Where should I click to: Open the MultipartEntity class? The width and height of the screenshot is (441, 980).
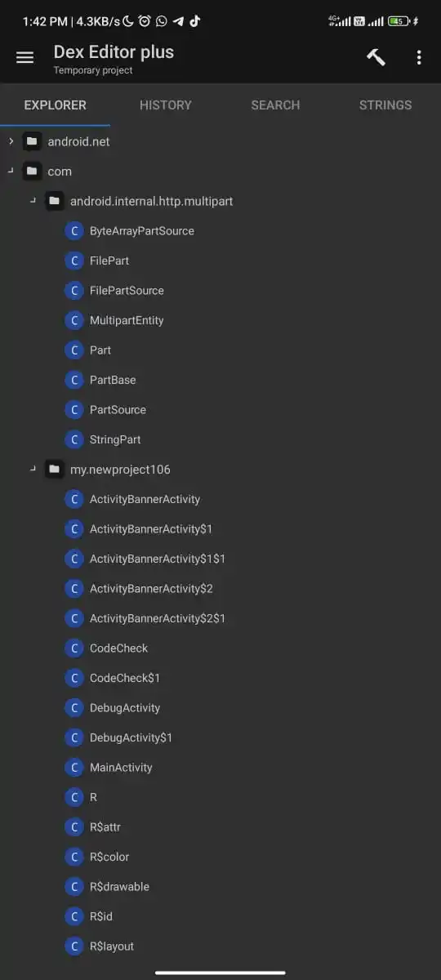click(127, 320)
